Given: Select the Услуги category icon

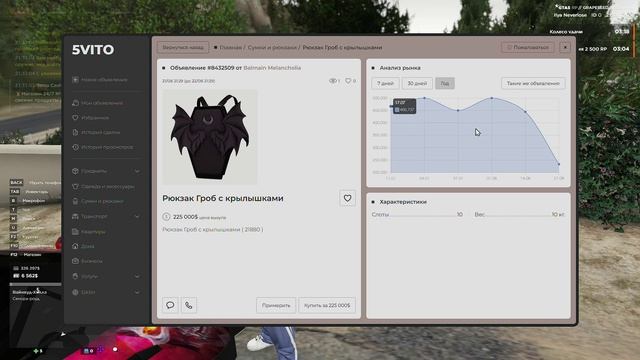Looking at the screenshot, I should [75, 276].
